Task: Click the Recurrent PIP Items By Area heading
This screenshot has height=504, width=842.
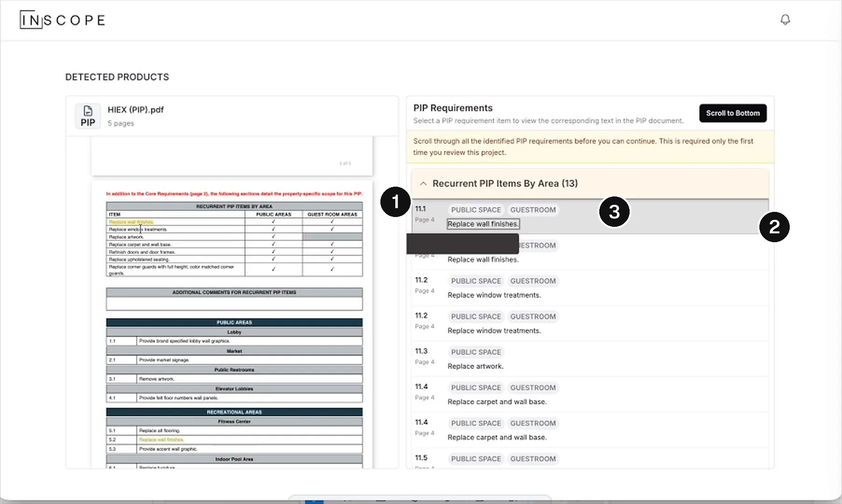Action: click(x=505, y=183)
